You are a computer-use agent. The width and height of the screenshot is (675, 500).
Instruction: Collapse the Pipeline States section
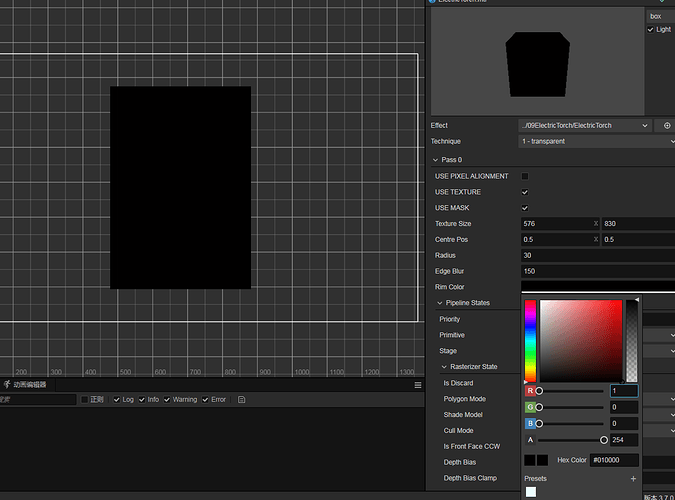[441, 303]
